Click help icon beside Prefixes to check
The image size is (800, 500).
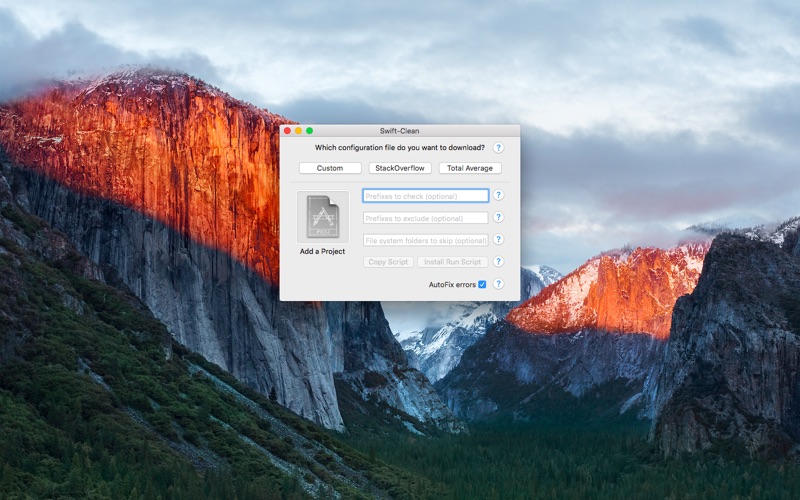(x=498, y=196)
